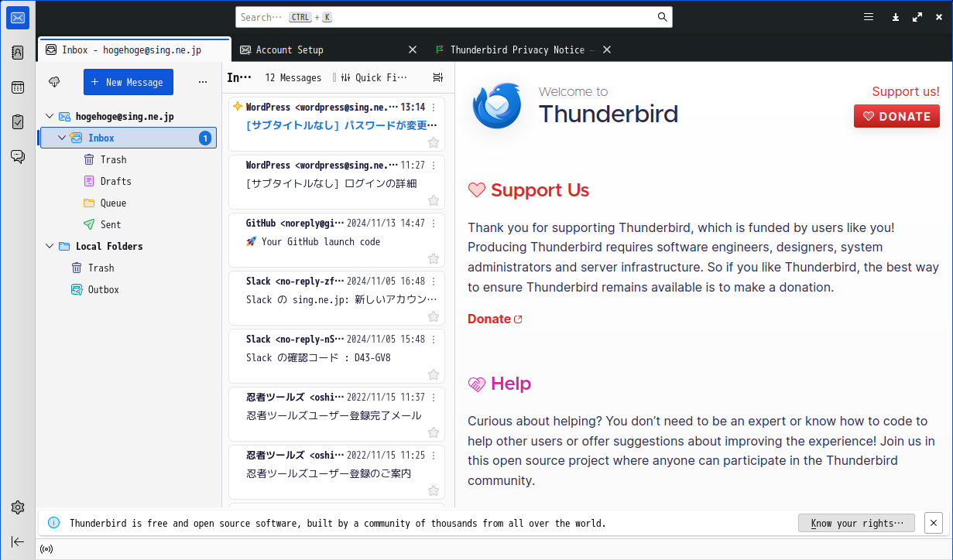Star the Slack 確認コード message
953x560 pixels.
(434, 374)
